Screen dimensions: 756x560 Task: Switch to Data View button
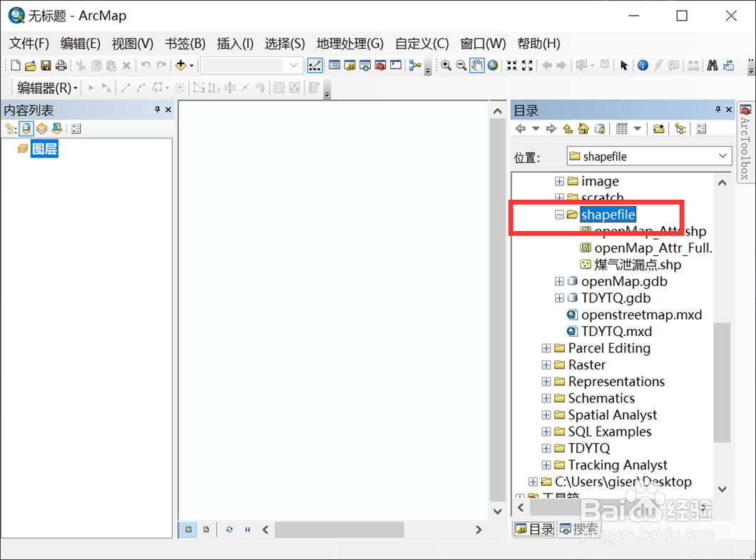pos(188,529)
